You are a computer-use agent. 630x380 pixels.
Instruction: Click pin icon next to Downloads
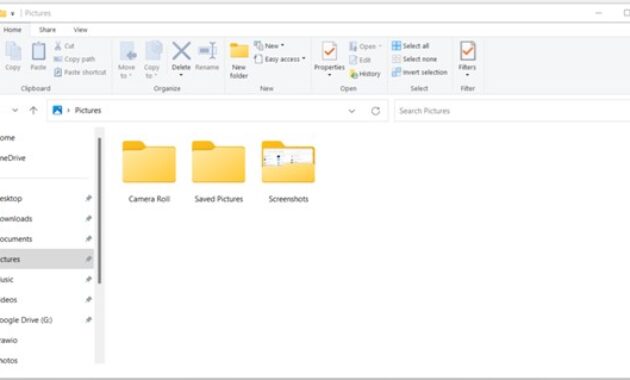point(88,219)
